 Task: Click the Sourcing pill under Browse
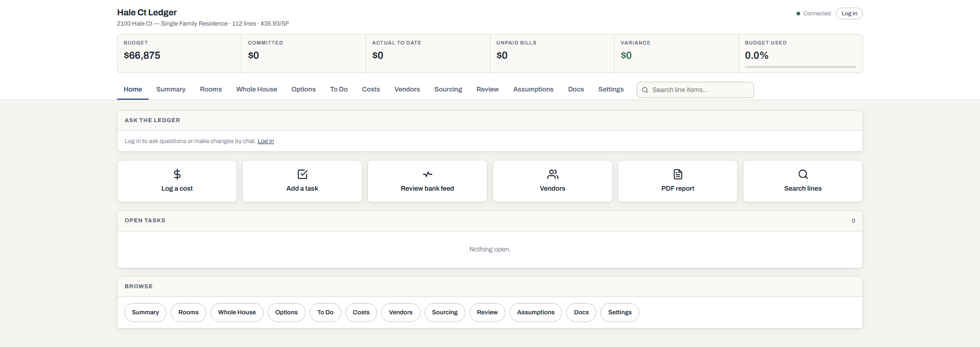click(x=445, y=312)
